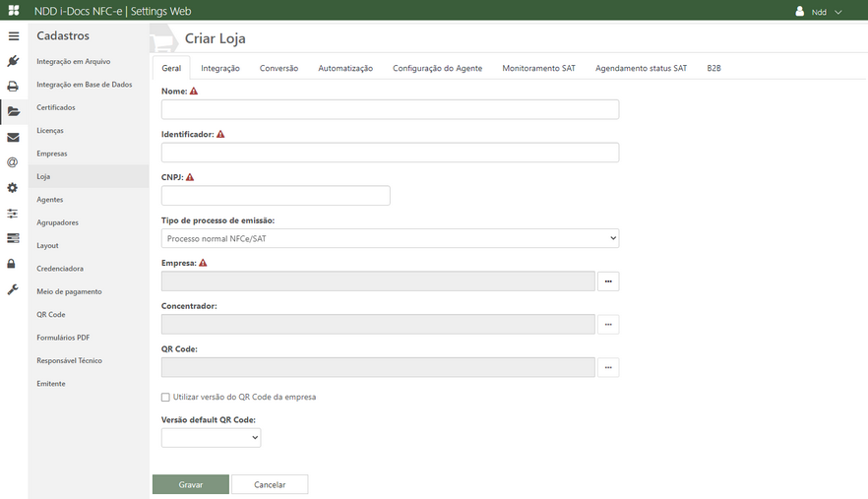Click the printer icon in sidebar
Image resolution: width=868 pixels, height=499 pixels.
tap(13, 87)
